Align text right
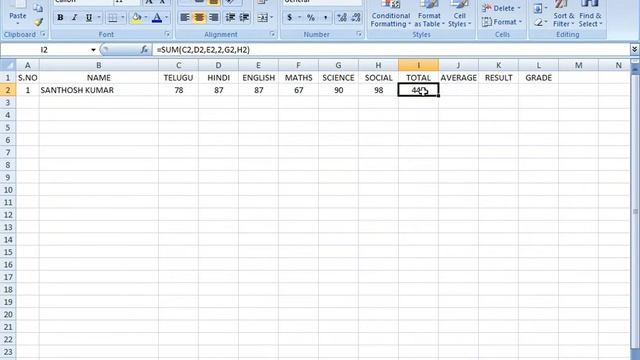Screen dimensions: 640x360 tap(213, 18)
